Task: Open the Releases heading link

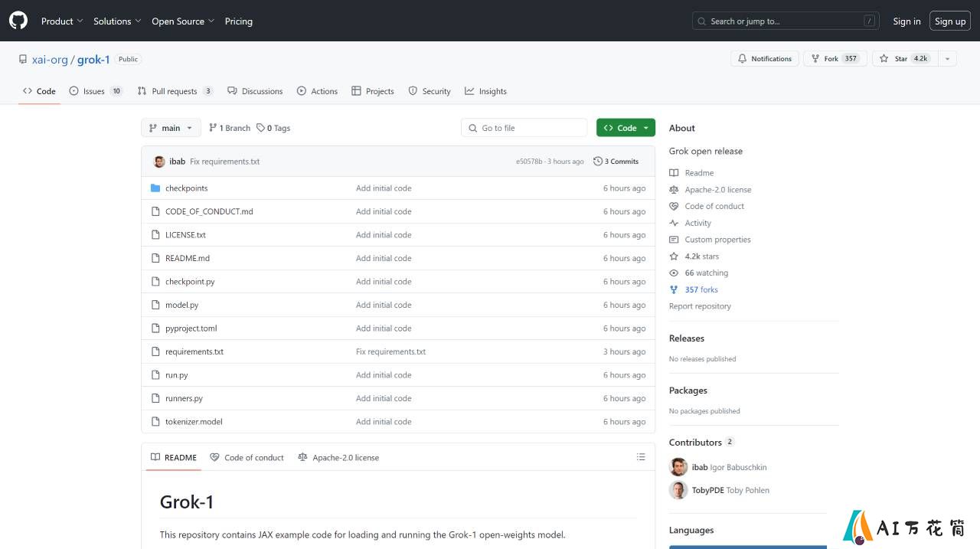Action: [x=687, y=338]
